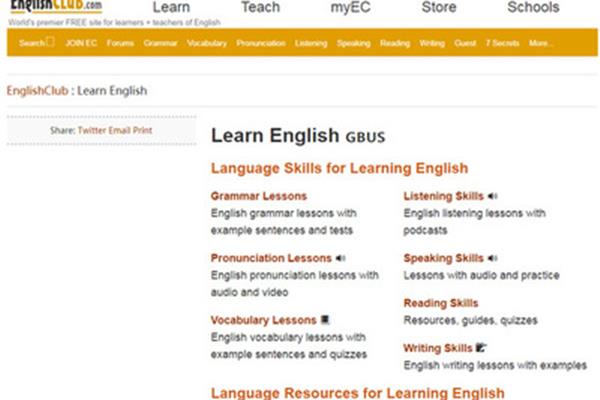Click the tagline World's premier FREE site

(114, 23)
